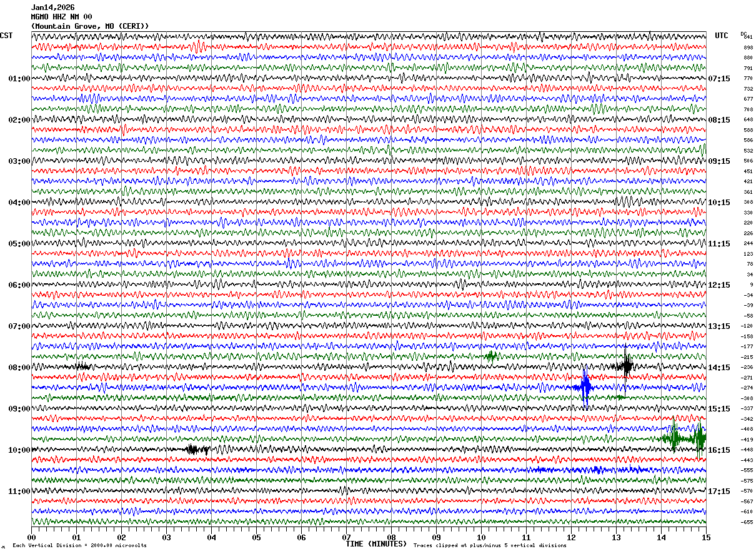Click minute tick label 05 on time axis
Viewport: 756px width, 554px height.
point(256,537)
